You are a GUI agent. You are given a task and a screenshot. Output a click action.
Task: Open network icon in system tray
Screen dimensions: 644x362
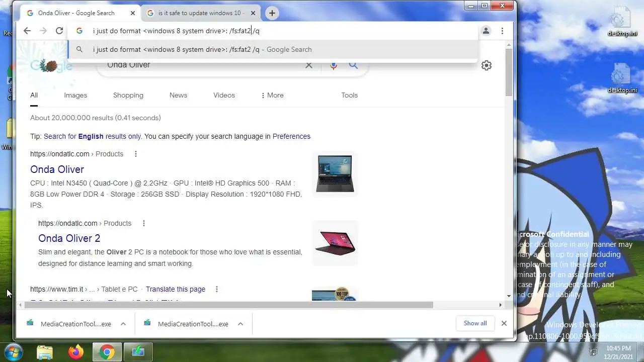point(594,352)
